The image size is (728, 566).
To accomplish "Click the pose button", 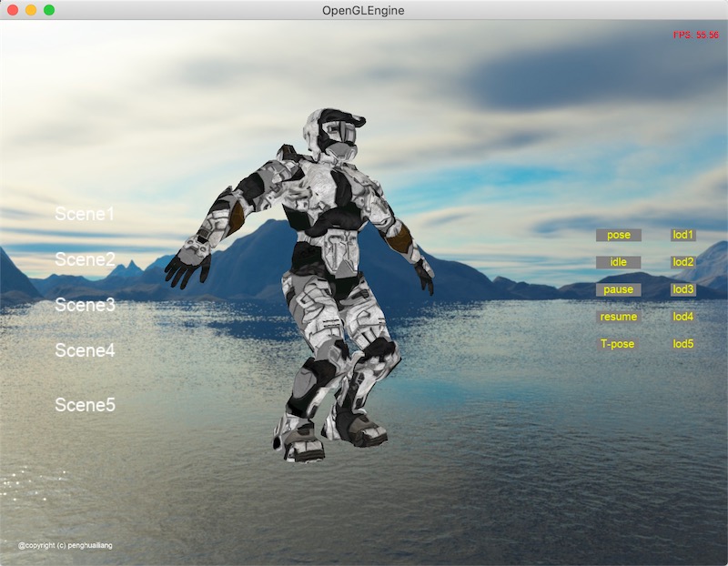I will 619,235.
